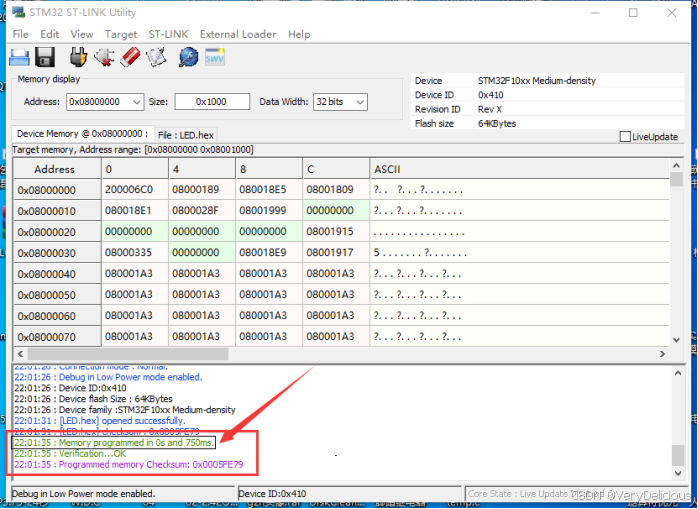
Task: Open the Target menu
Action: point(121,34)
